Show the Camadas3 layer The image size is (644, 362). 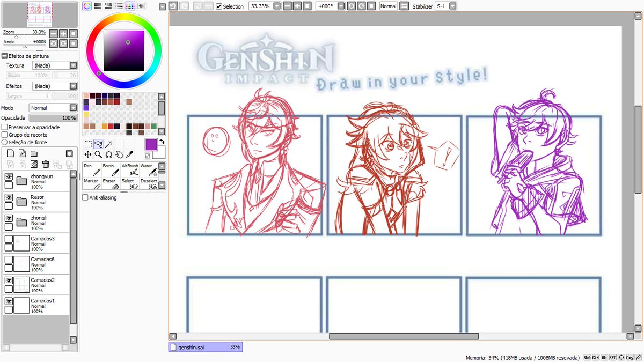click(9, 239)
